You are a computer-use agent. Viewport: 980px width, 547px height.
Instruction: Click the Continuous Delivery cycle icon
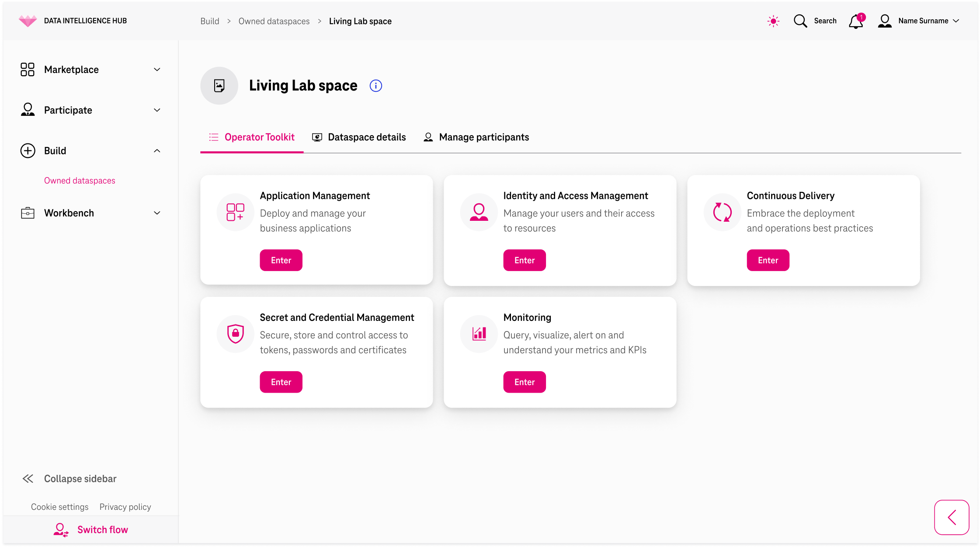point(722,212)
